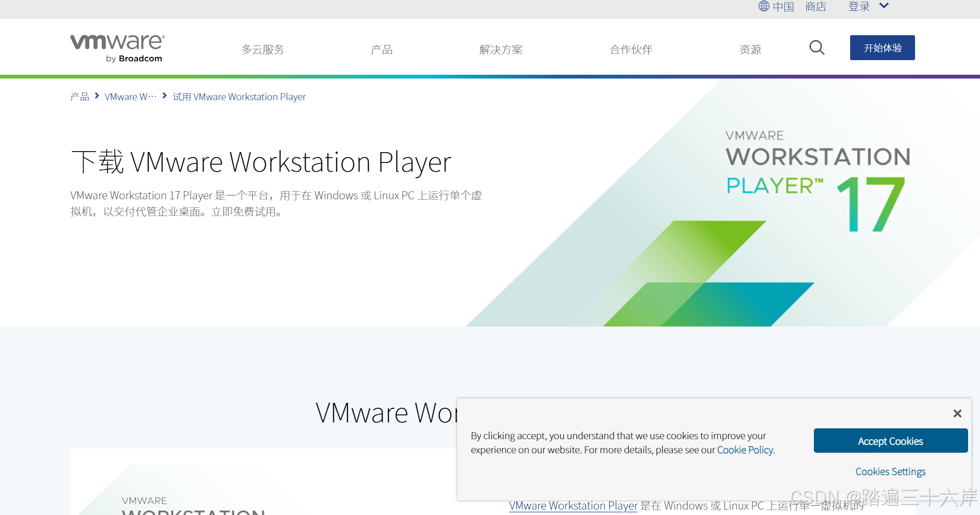The image size is (980, 515).
Task: Expand the 登录 dropdown arrow
Action: [884, 6]
